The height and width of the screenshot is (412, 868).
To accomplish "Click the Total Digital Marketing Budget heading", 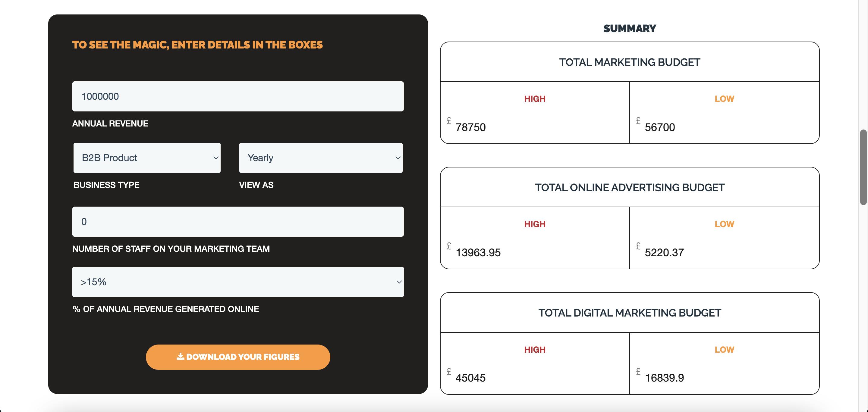I will (629, 313).
